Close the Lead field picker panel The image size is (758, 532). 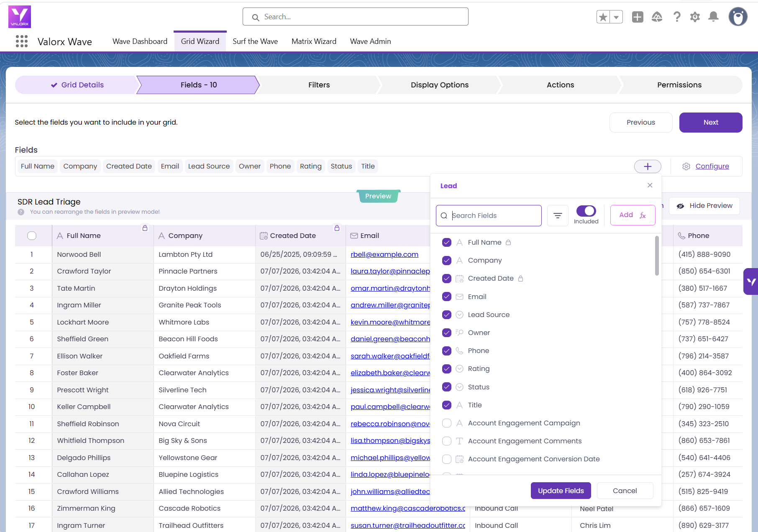point(650,185)
